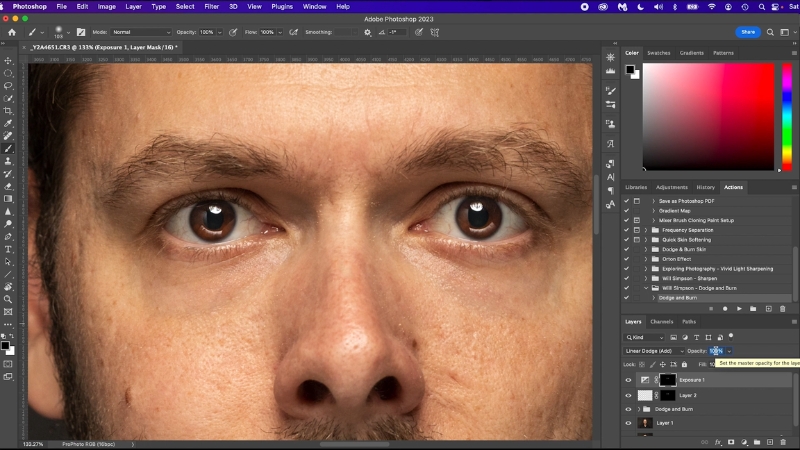
Task: Open the layer filter Kind dropdown
Action: coord(644,337)
